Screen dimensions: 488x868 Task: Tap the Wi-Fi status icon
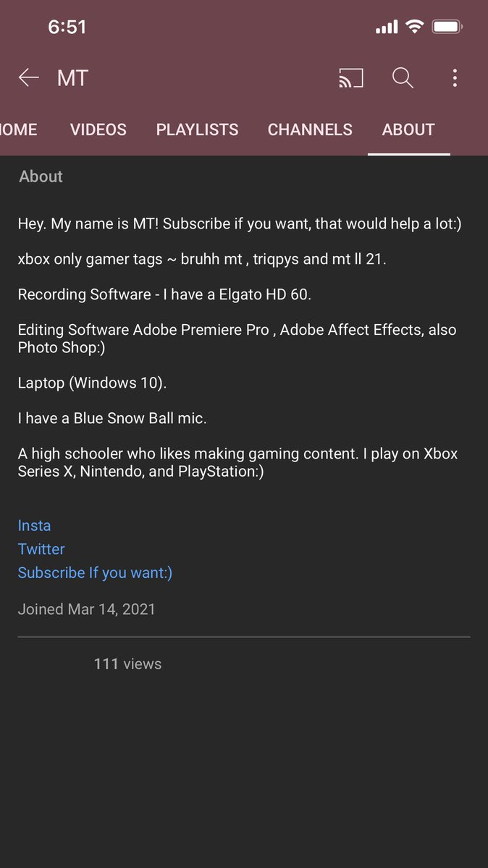[x=415, y=27]
